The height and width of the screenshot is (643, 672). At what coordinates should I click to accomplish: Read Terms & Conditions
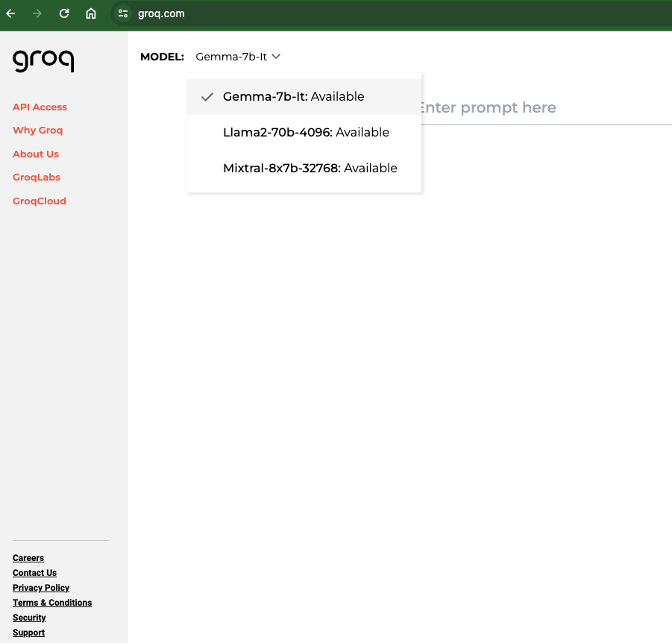(x=52, y=603)
